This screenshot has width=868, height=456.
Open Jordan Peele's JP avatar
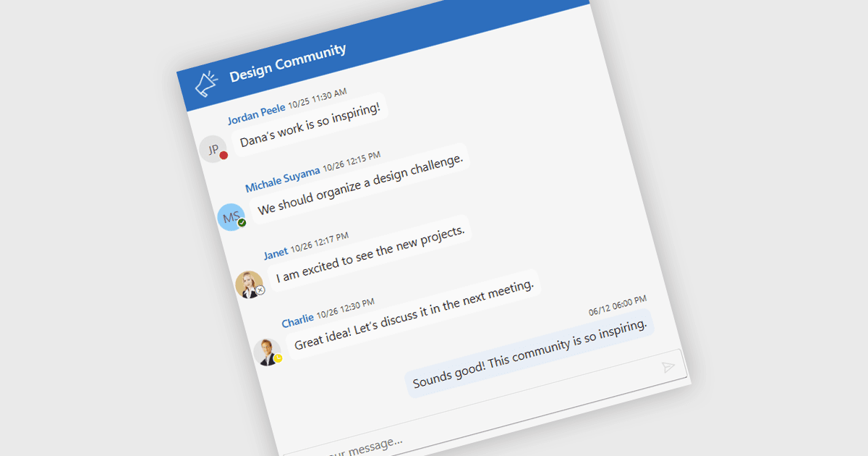tap(213, 149)
